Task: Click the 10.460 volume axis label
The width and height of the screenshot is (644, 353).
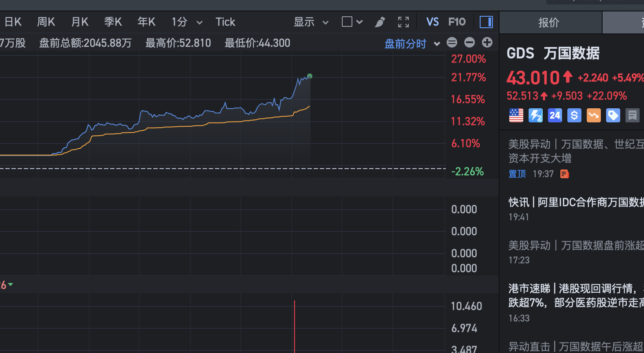Action: click(466, 306)
